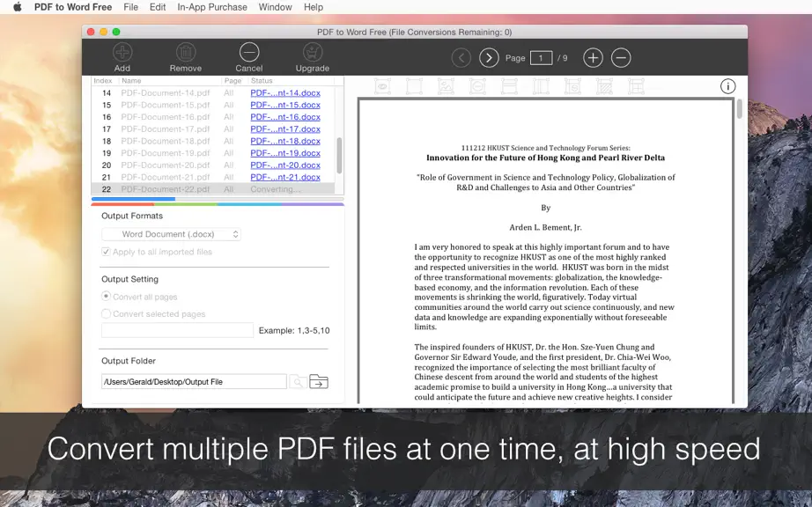This screenshot has width=812, height=507.
Task: Select row PDF-Document-20.pdf
Action: (213, 165)
